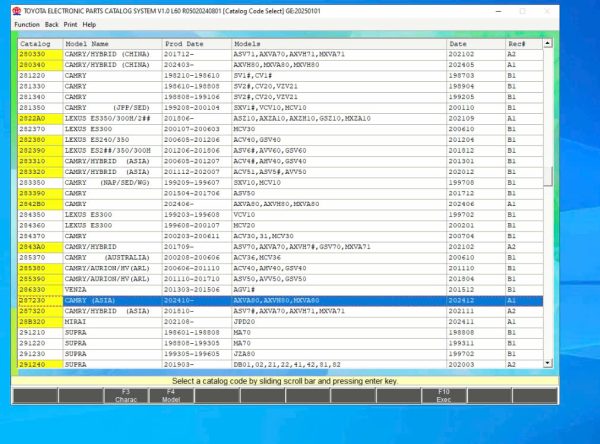Select catalog code 285380
The image size is (600, 444).
(x=40, y=269)
